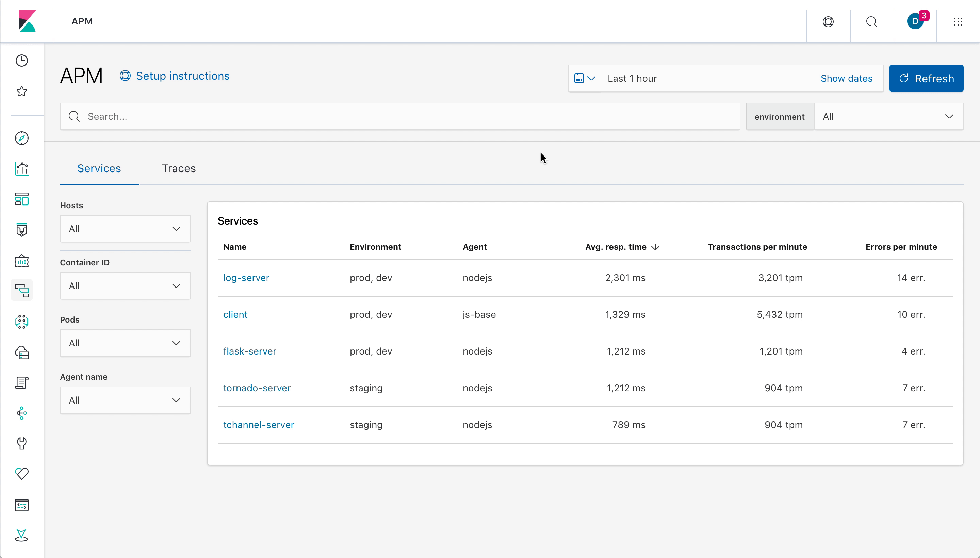This screenshot has height=558, width=980.
Task: Open the Visualize bar-chart icon in sidebar
Action: pos(22,169)
